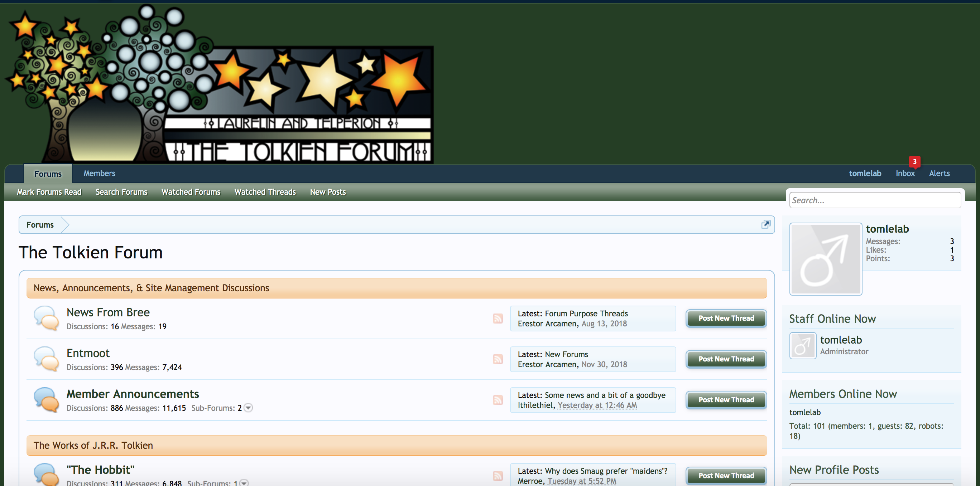Click Nov 30, 2018 date in Entmoot row
The image size is (980, 486).
pyautogui.click(x=604, y=364)
